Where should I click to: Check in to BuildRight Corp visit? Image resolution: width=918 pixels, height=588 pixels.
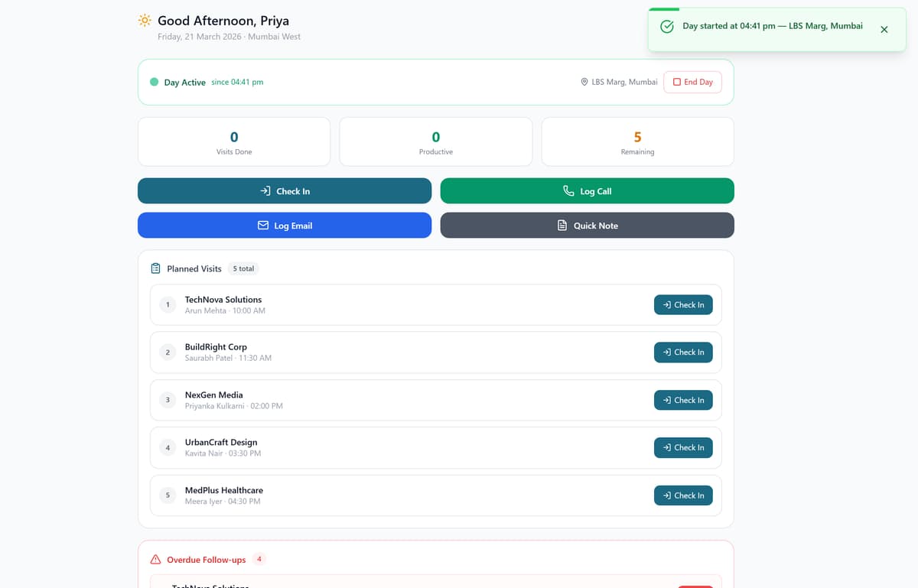683,352
